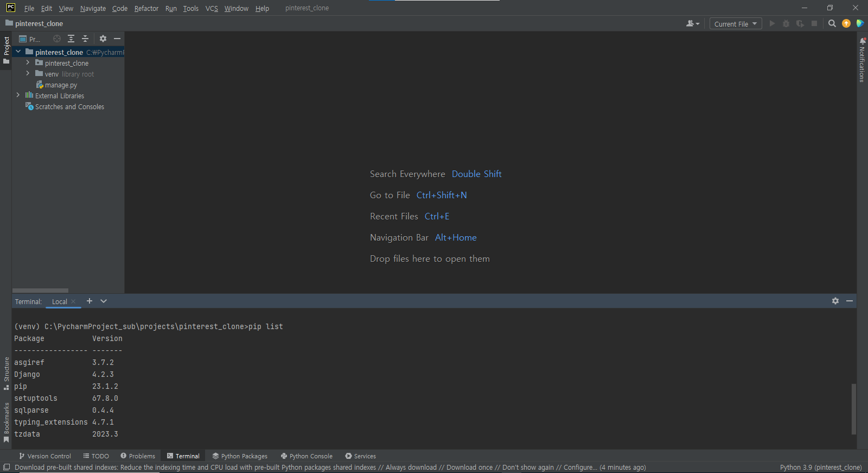Expand the pinterest_clone subfolder
This screenshot has height=473, width=868.
coord(28,63)
